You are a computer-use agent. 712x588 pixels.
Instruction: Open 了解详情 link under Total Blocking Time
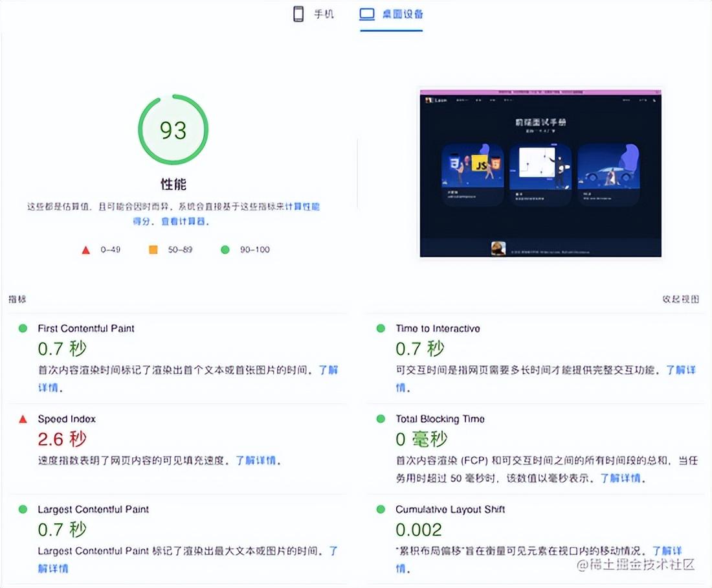(620, 478)
